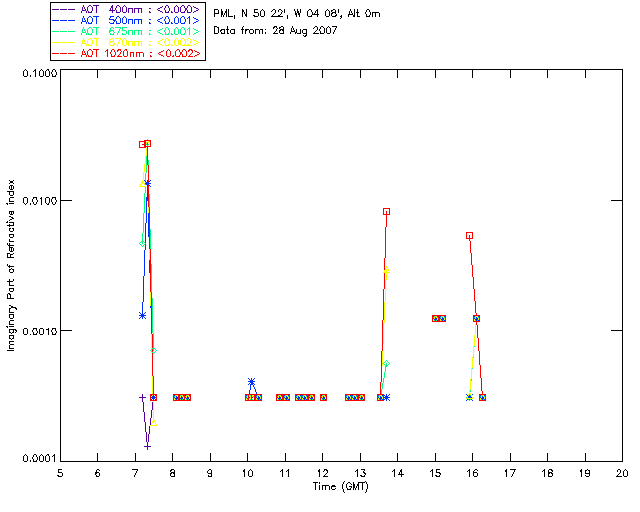The image size is (640, 512).
Task: Click the yellow triangle marker near 13.7 GMT
Action: coord(387,270)
